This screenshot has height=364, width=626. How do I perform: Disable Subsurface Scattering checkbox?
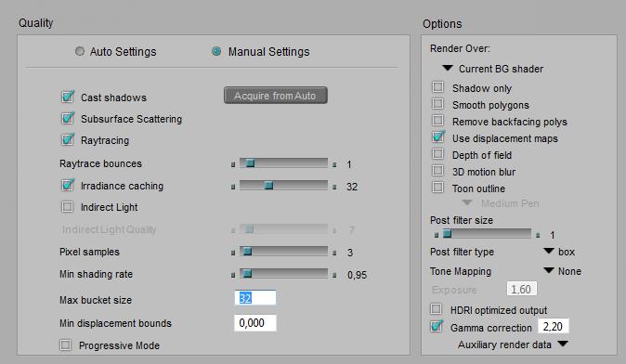click(x=68, y=119)
